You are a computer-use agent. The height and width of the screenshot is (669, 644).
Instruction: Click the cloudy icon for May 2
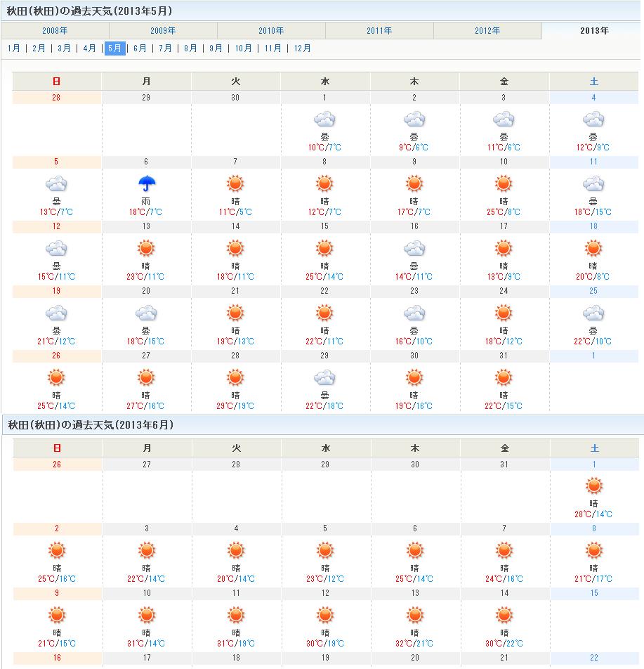pos(414,119)
